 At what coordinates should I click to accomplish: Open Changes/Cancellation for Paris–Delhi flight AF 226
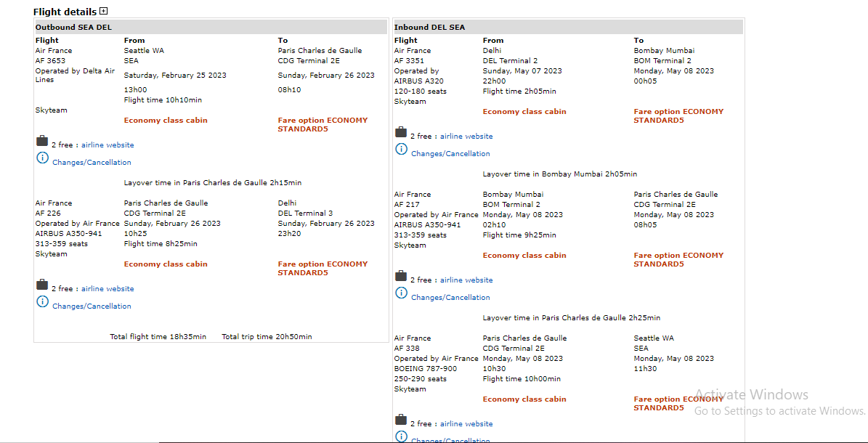tap(92, 306)
